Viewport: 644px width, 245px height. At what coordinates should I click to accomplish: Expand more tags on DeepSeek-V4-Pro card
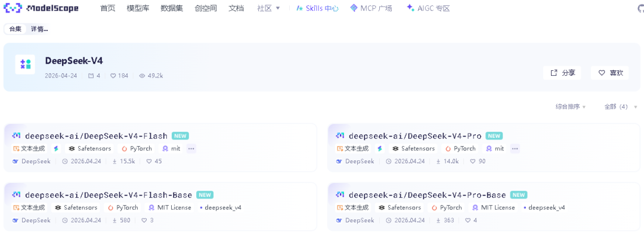515,148
